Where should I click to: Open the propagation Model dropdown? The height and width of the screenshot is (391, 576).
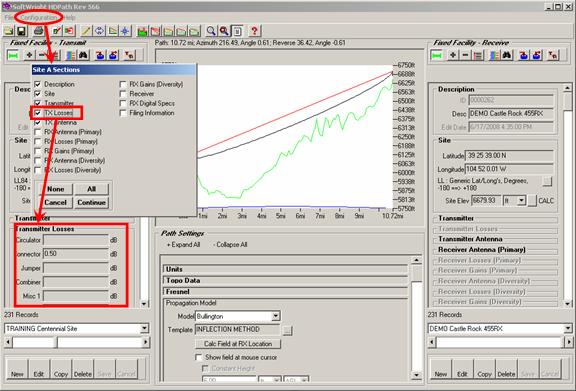(275, 316)
